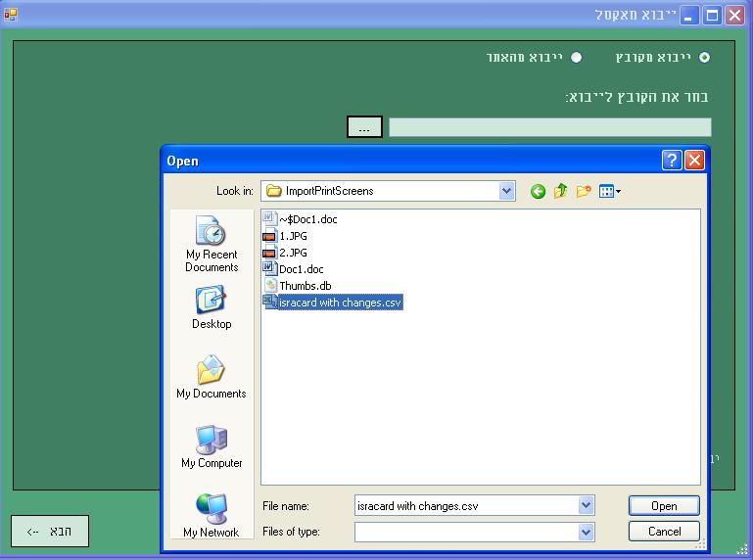Click isracard with changes.csv file name

340,303
